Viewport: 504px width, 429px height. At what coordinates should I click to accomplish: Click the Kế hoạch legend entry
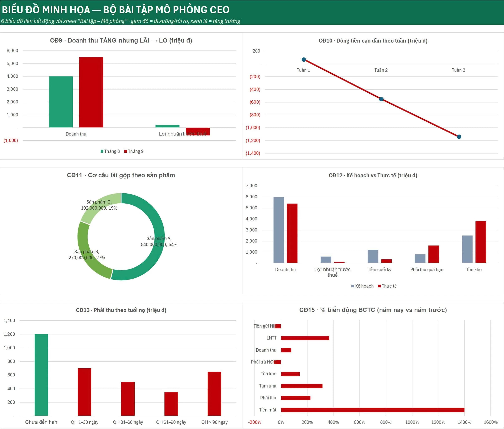362,286
